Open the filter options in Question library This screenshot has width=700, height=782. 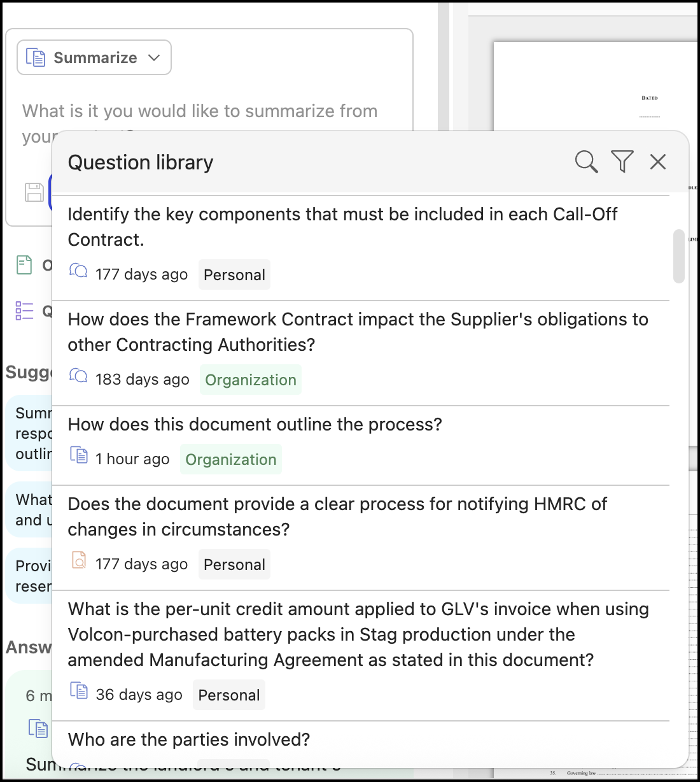click(622, 162)
